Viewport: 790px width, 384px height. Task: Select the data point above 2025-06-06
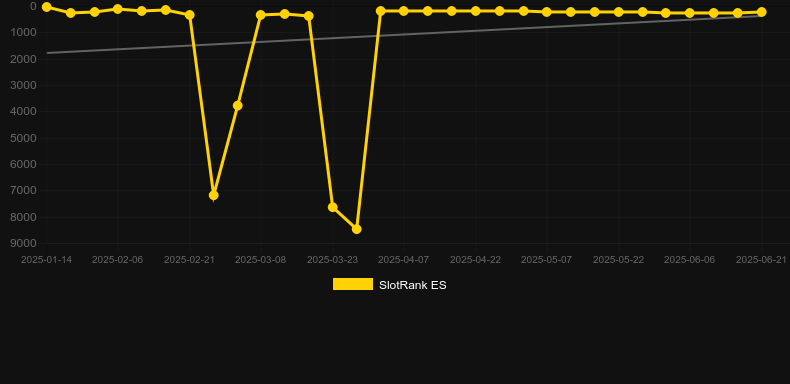pos(690,13)
